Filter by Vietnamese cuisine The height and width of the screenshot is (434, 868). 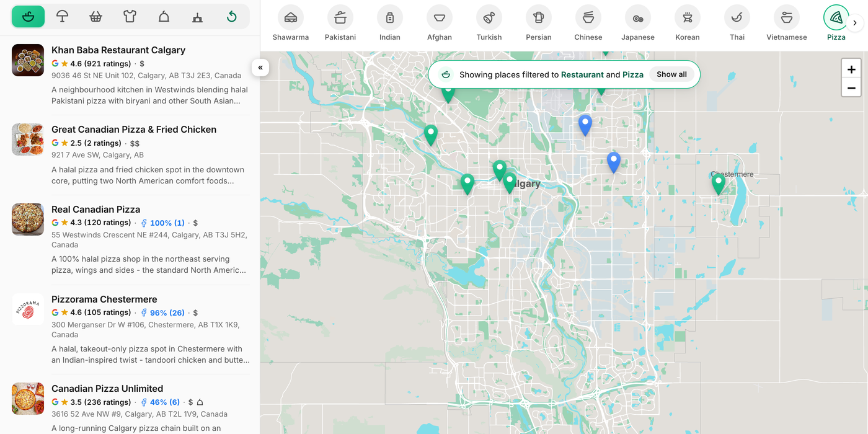(787, 24)
